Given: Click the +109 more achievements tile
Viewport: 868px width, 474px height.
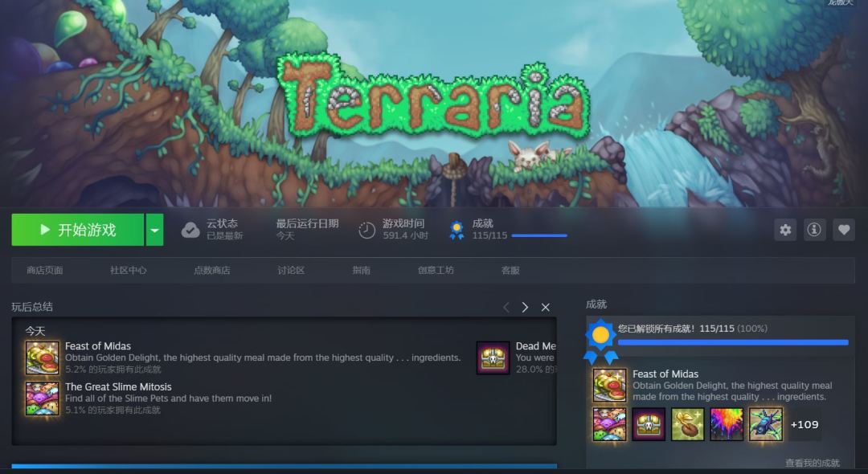Looking at the screenshot, I should 805,424.
